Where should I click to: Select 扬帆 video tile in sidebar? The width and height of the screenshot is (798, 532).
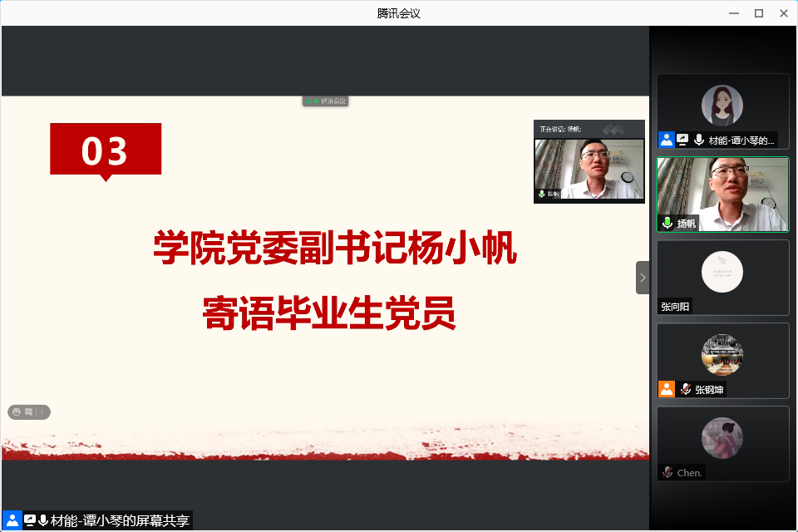point(722,194)
